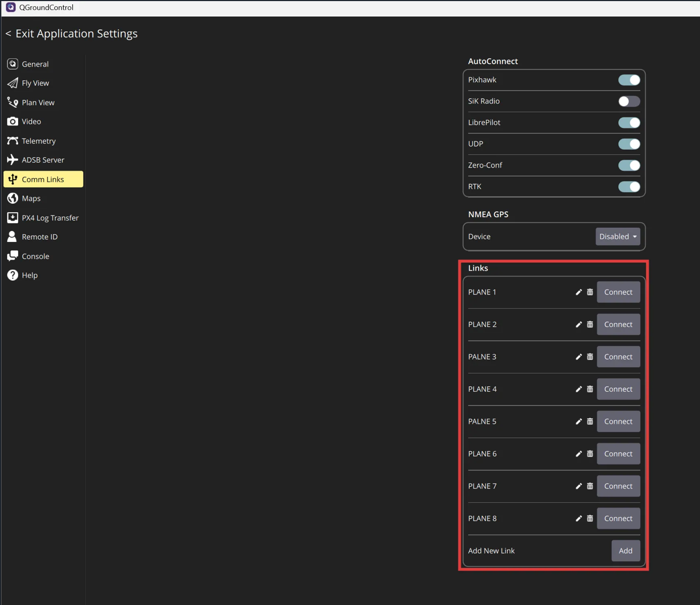Connect to PALNE 5 link
The width and height of the screenshot is (700, 605).
pos(618,421)
